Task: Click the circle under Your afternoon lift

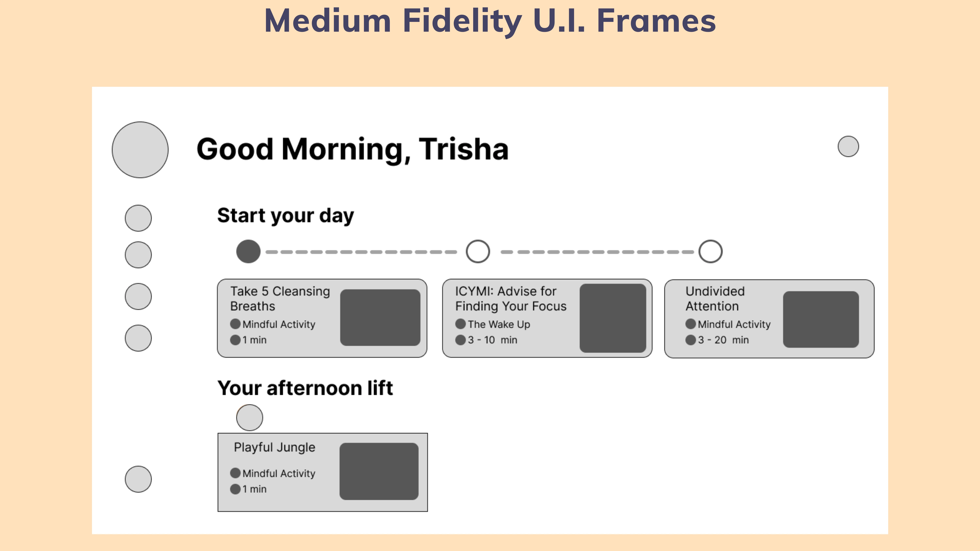Action: tap(250, 417)
